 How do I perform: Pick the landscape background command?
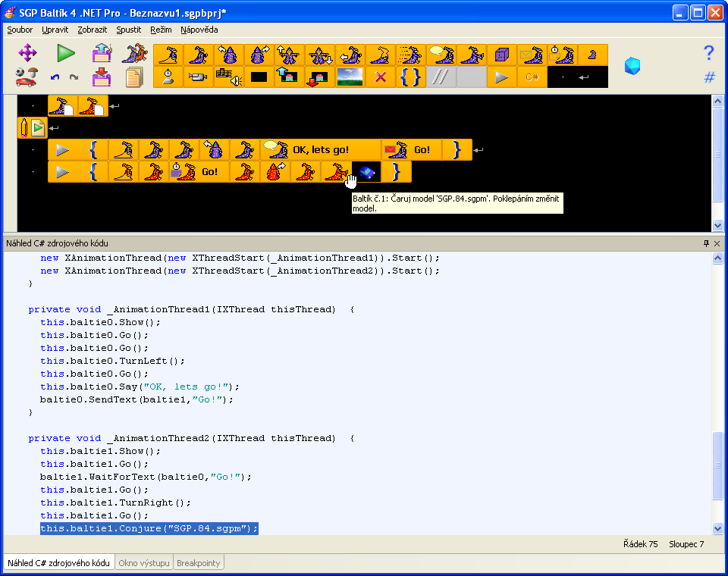pos(350,77)
